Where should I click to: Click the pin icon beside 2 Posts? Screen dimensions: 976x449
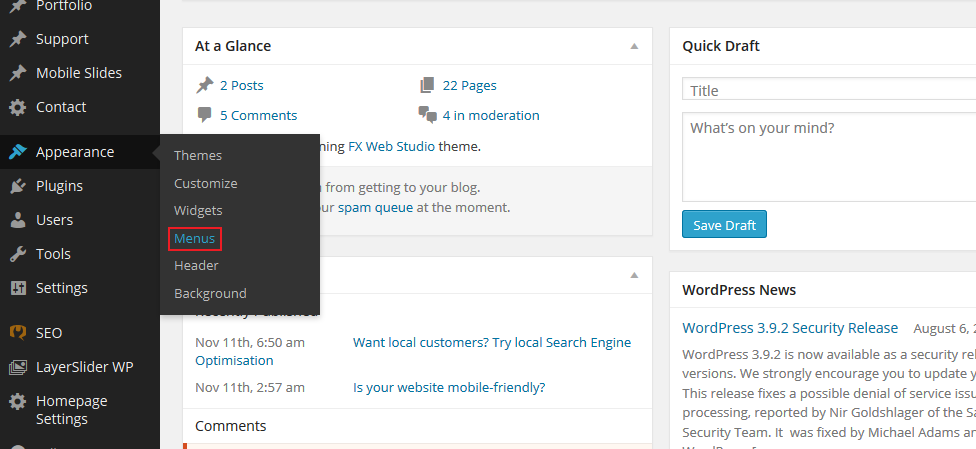tap(205, 85)
